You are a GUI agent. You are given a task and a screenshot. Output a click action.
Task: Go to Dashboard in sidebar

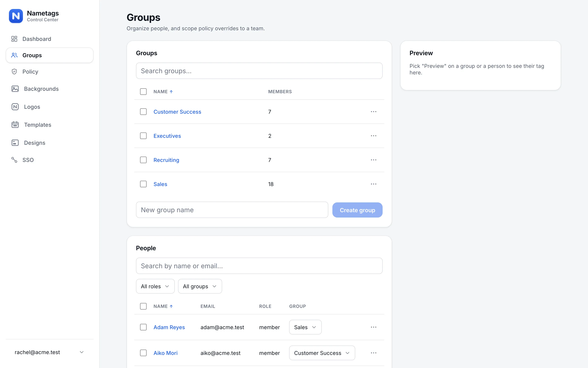click(50, 39)
